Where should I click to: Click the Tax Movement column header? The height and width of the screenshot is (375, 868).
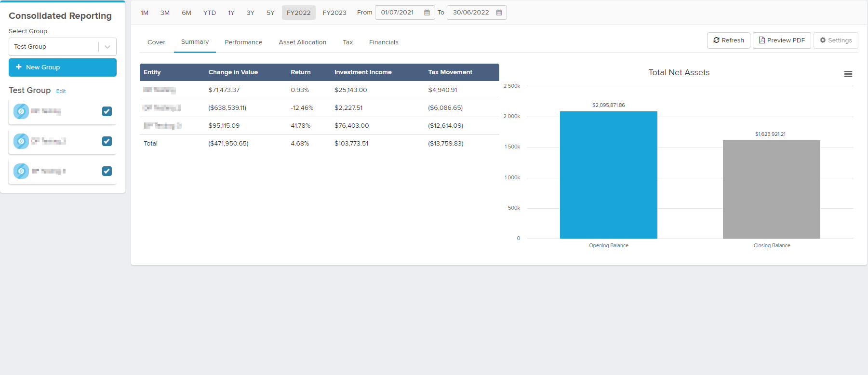click(x=450, y=72)
